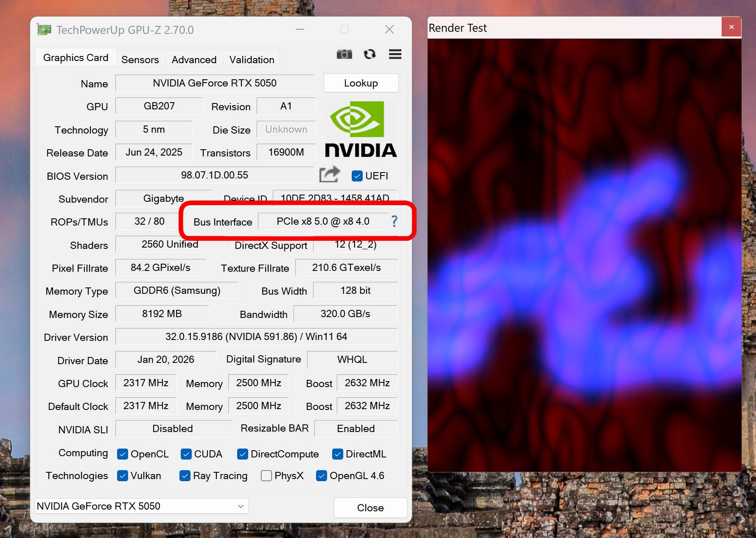Click the Memory Type GDDR6 (Samsung) field
Screen dimensions: 756x538
[177, 290]
